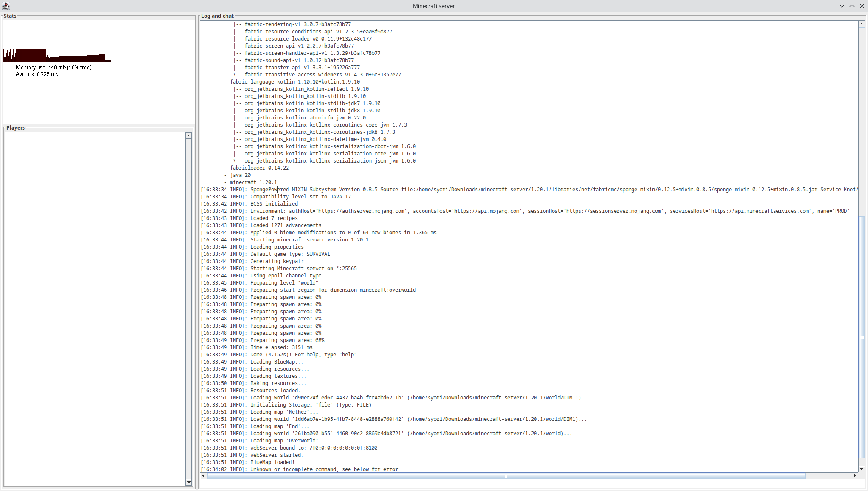Click the Unknown or incomplete command log line

click(299, 469)
